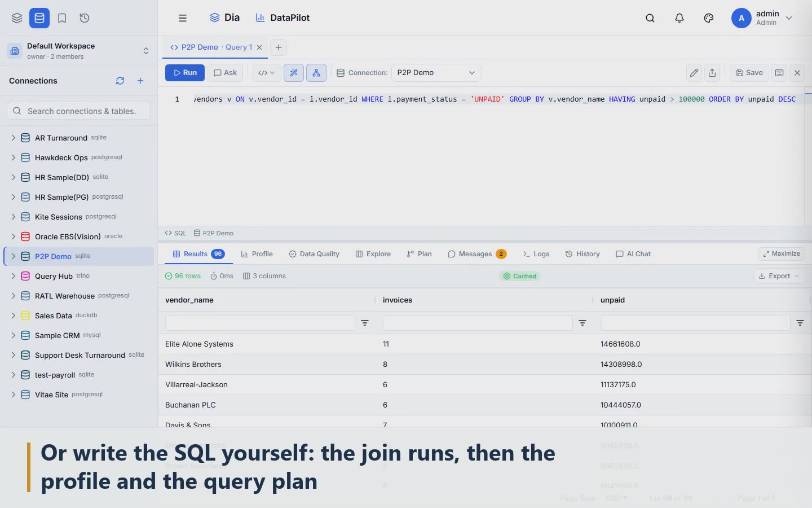Open the Default Workspace switcher
This screenshot has height=508, width=812.
[x=78, y=51]
